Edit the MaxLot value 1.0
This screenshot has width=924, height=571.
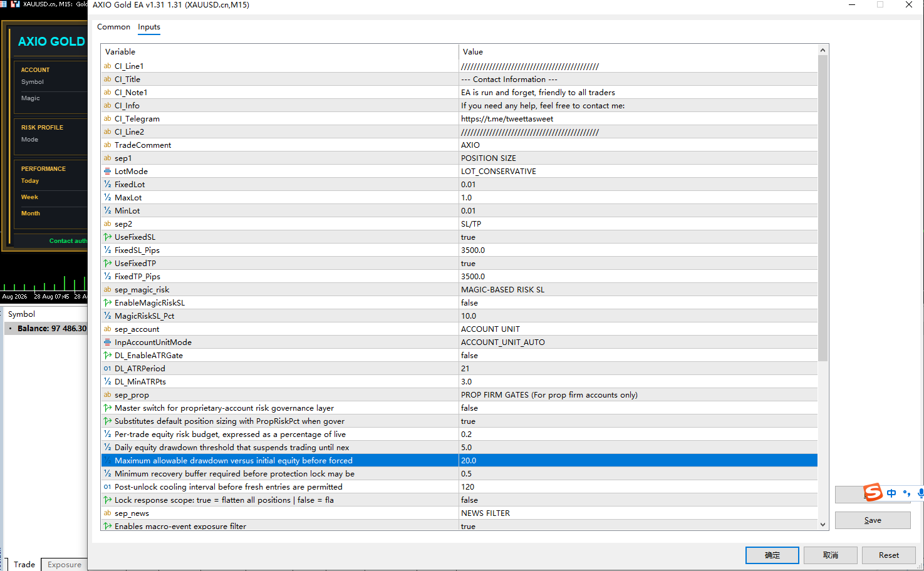(638, 197)
